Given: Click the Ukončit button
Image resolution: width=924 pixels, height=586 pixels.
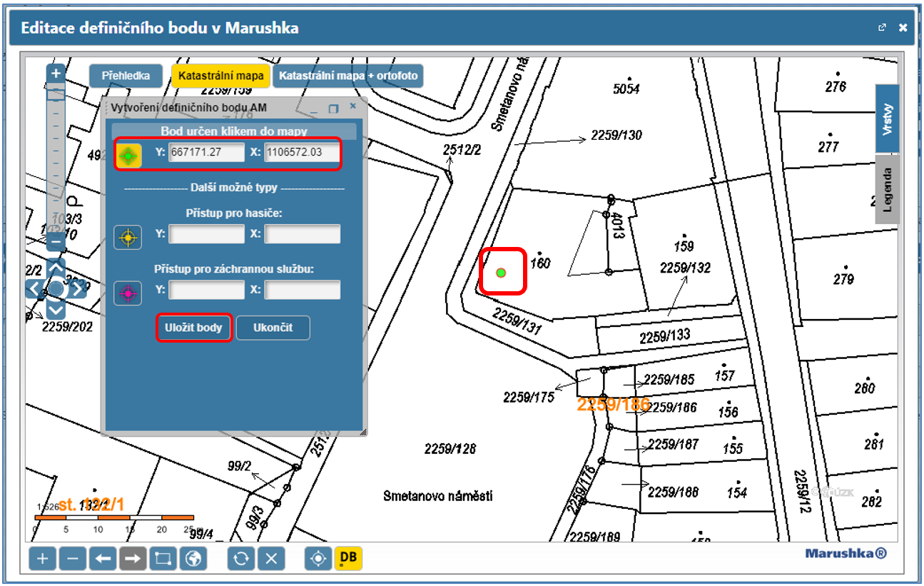Looking at the screenshot, I should (273, 328).
